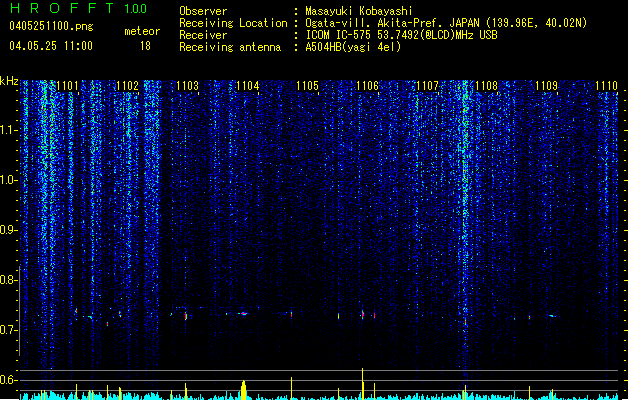Click the 1101 time marker
The image size is (629, 400).
(67, 86)
